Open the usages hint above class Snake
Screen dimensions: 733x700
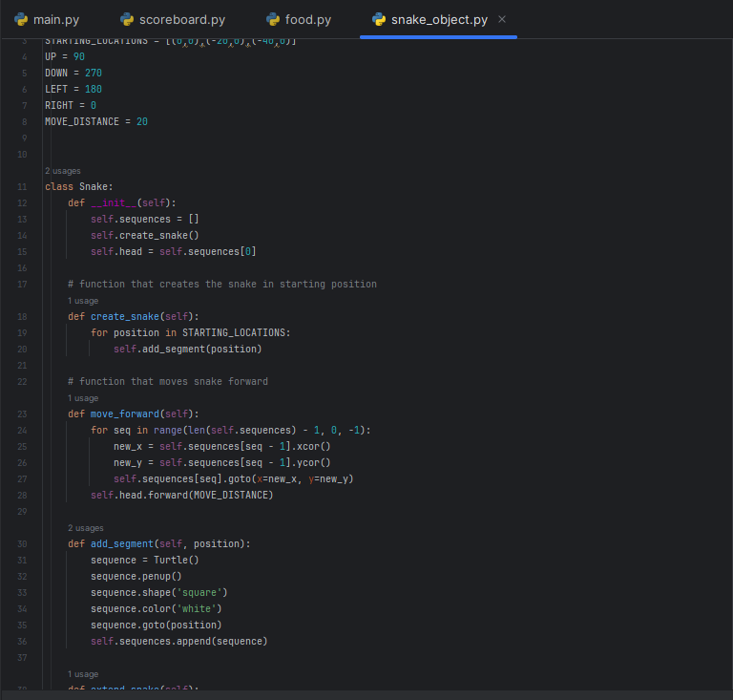(x=62, y=171)
